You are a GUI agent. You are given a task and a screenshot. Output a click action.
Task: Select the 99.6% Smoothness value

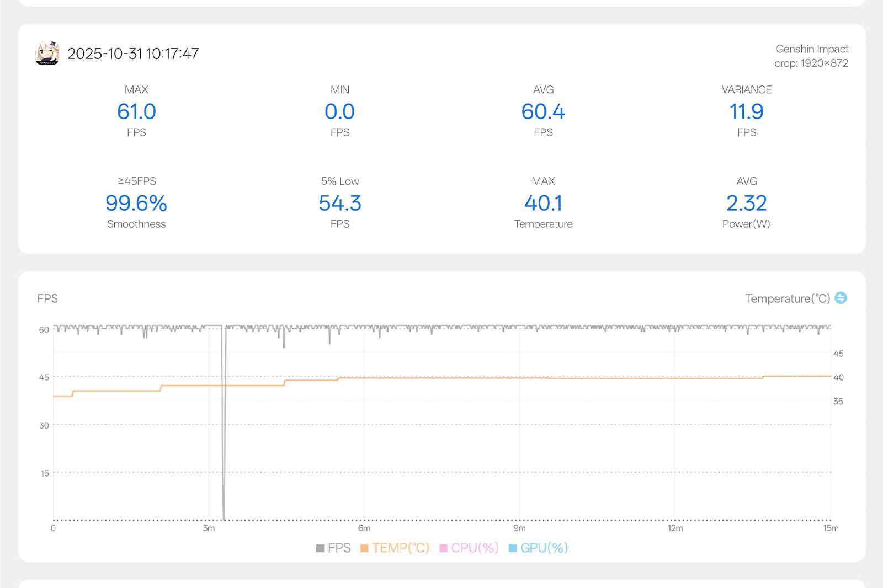136,204
